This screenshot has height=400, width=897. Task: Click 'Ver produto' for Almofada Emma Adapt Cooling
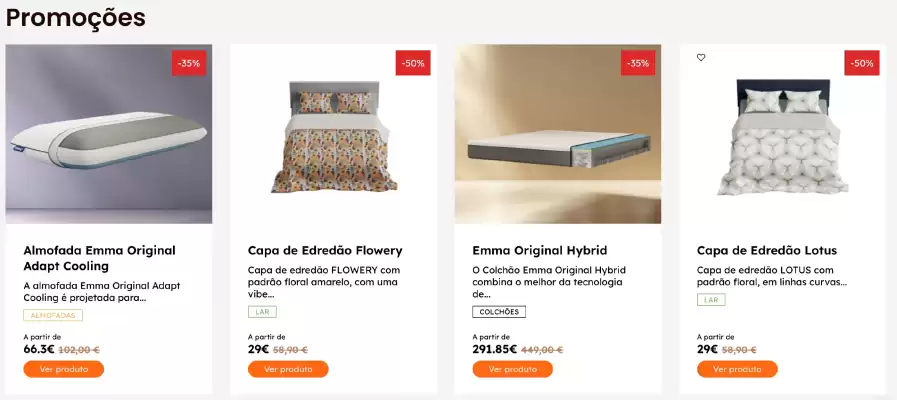tap(64, 369)
